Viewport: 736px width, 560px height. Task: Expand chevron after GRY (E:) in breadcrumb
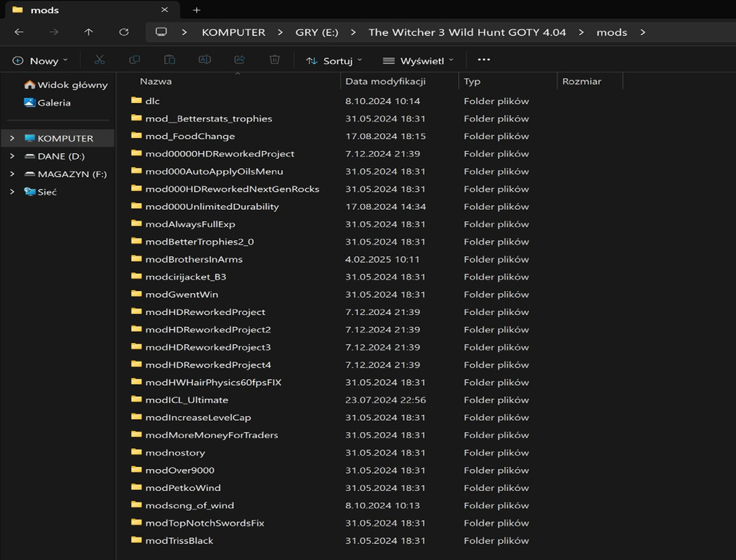point(353,32)
